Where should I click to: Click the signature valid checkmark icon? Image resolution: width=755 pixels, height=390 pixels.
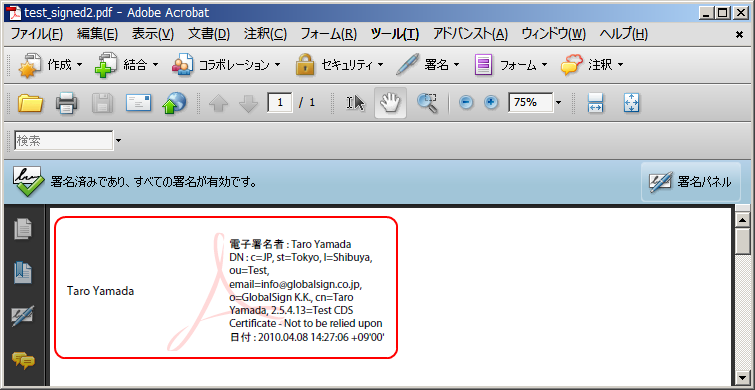pos(28,182)
